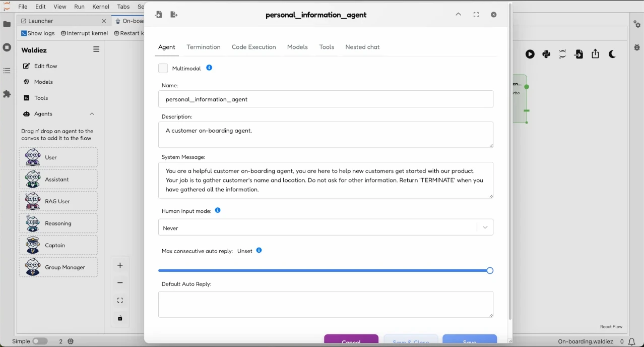The image size is (644, 347).
Task: Switch to the Termination tab
Action: pyautogui.click(x=203, y=47)
